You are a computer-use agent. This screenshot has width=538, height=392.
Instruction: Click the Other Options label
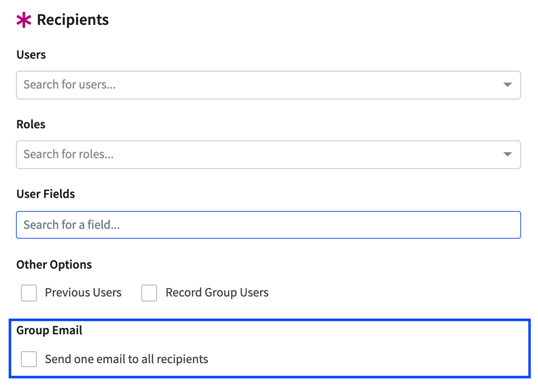coord(54,265)
